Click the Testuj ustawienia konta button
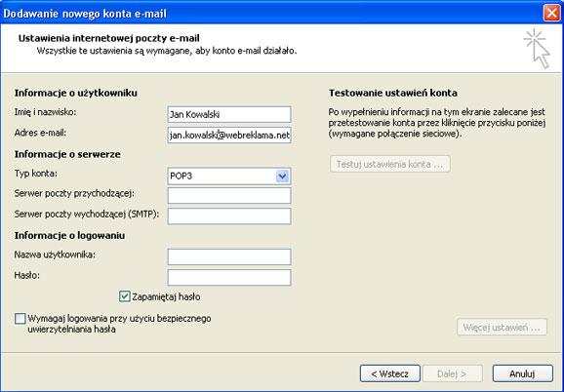 coord(390,164)
